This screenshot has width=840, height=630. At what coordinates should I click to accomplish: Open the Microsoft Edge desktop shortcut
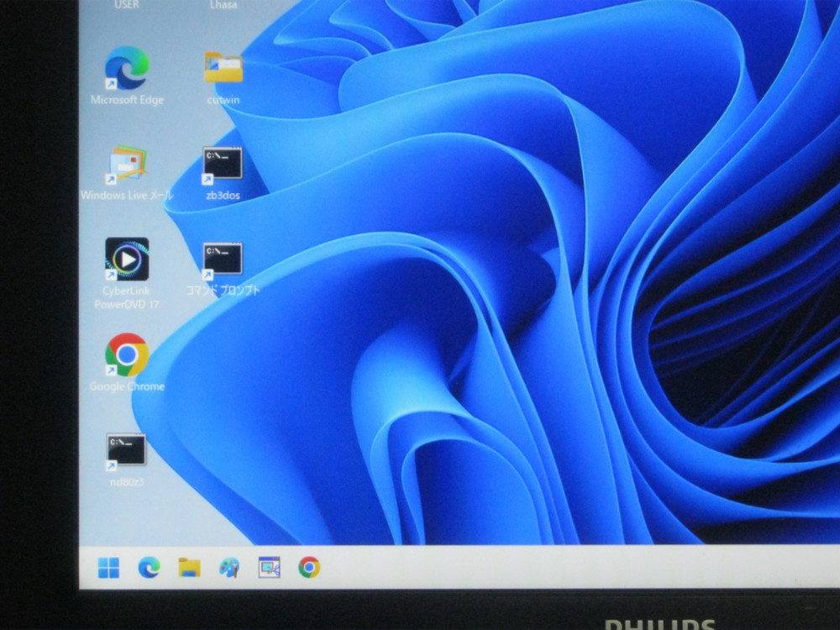127,69
